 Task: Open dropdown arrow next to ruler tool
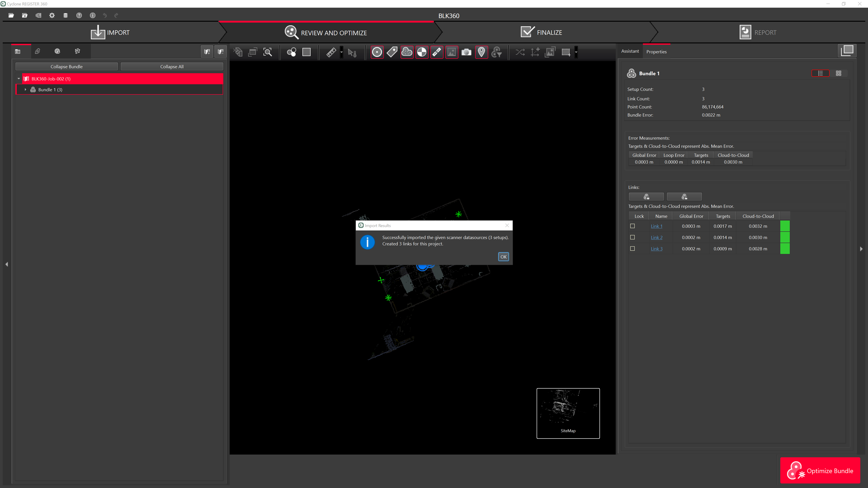341,52
